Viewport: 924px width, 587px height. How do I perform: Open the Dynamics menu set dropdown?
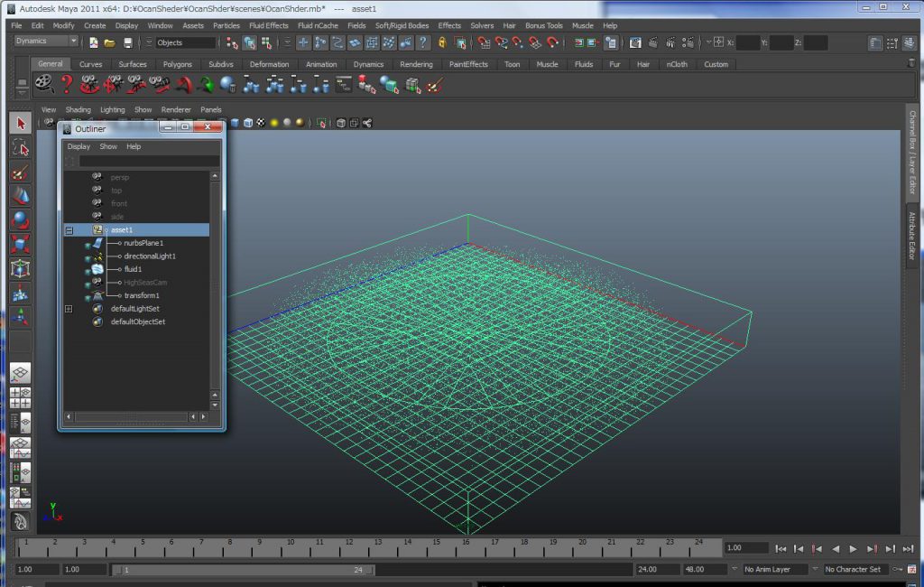[x=46, y=41]
